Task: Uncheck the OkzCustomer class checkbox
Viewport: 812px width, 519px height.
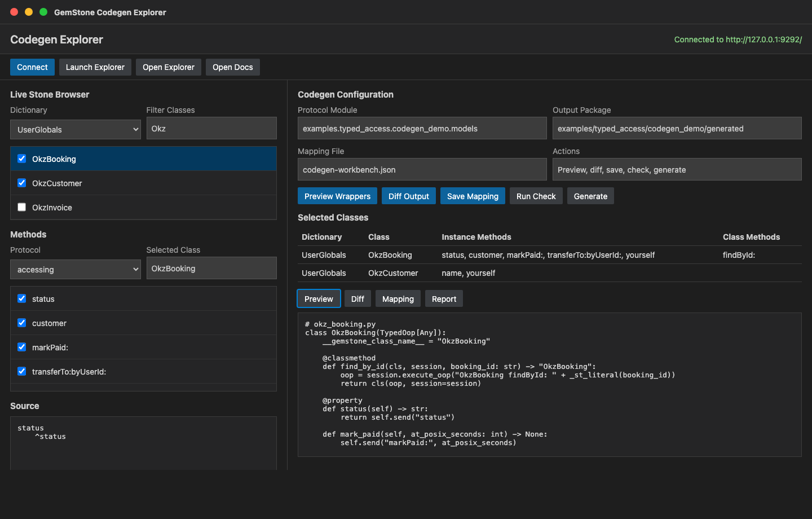Action: click(21, 183)
